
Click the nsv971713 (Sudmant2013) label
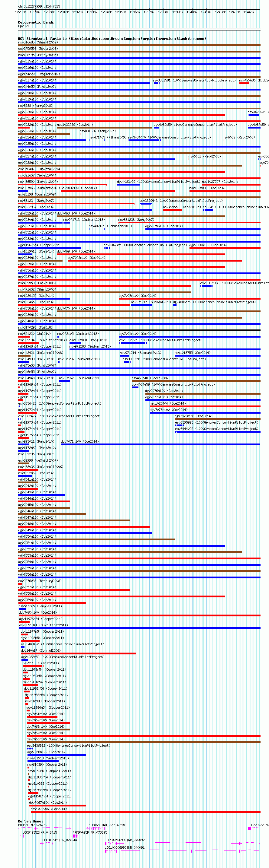point(84,220)
